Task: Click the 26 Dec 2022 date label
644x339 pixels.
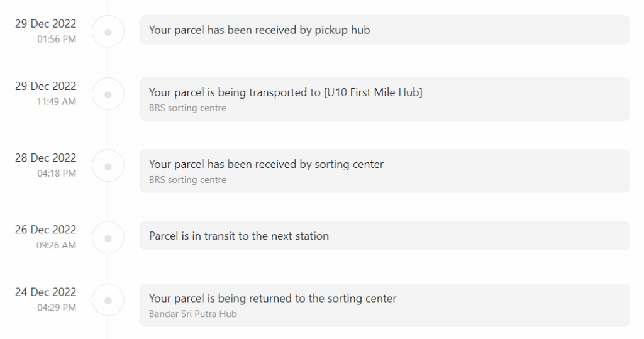Action: (45, 230)
